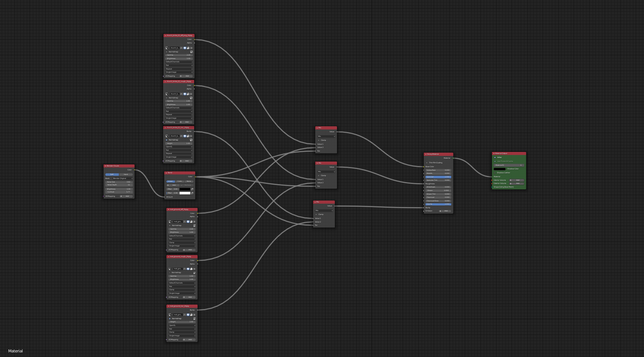Image resolution: width=644 pixels, height=357 pixels.
Task: Open image browse icon on rock_ground_diff node
Action: coord(170,221)
